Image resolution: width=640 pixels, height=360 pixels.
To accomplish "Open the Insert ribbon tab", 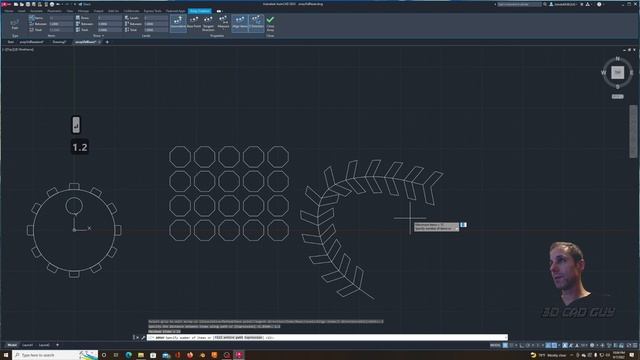I will pos(21,11).
